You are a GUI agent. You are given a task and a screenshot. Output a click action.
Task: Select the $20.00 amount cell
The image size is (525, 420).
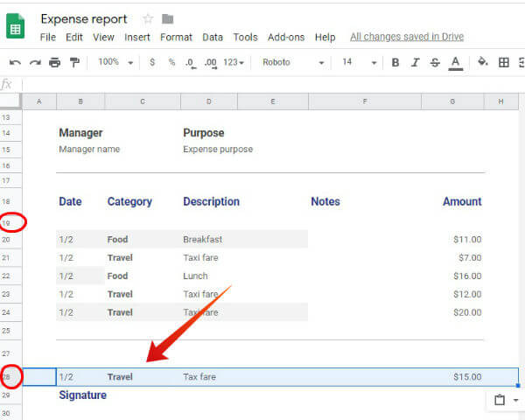coord(467,312)
